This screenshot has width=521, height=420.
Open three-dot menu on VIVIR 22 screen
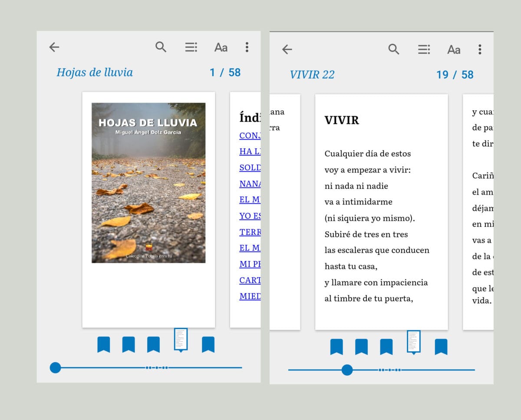(x=479, y=50)
